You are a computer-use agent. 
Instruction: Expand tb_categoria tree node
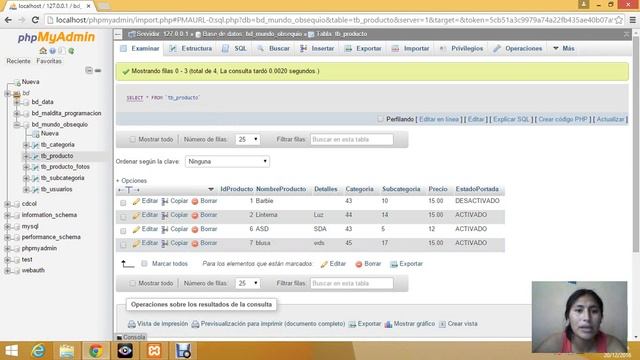pos(26,145)
